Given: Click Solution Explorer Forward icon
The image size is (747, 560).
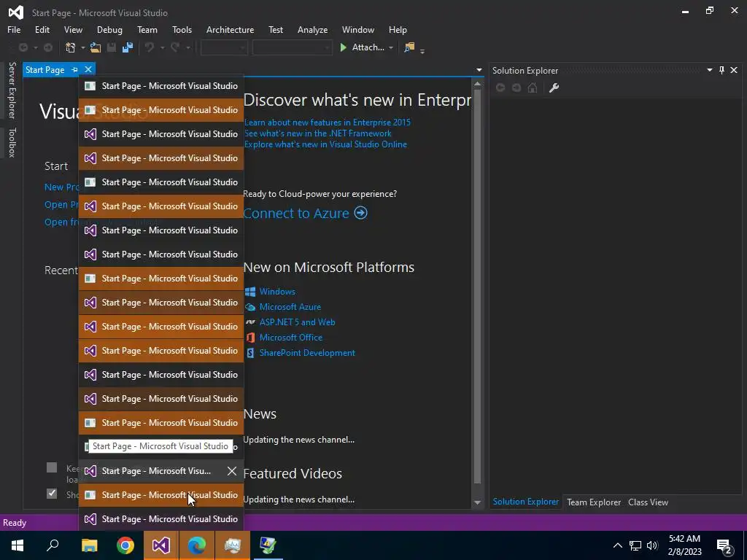Looking at the screenshot, I should click(x=516, y=87).
